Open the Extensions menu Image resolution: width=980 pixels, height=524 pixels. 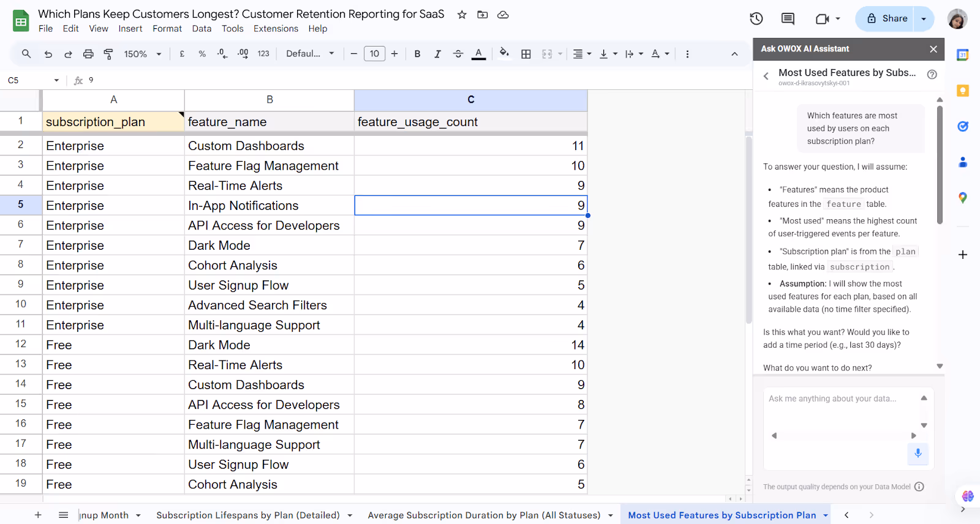[276, 29]
